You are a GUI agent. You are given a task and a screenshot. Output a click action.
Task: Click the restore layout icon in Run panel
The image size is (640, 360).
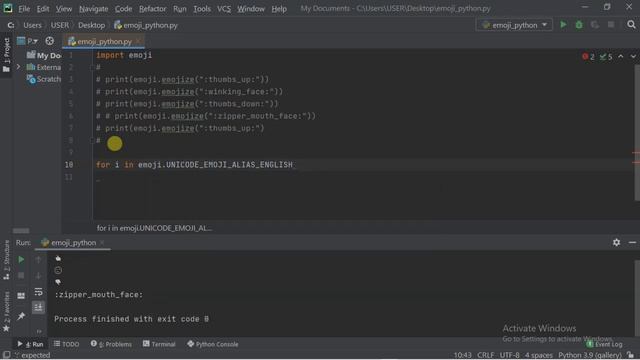point(21,296)
